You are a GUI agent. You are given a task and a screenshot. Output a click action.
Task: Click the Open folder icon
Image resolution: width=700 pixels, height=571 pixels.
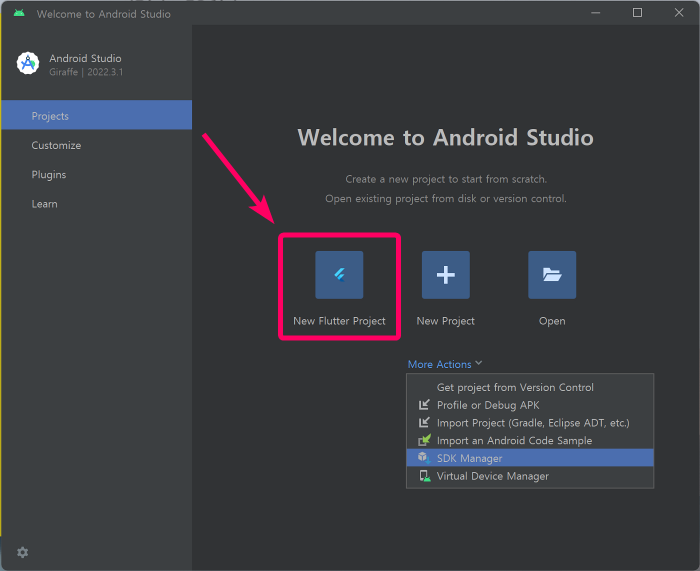tap(552, 275)
